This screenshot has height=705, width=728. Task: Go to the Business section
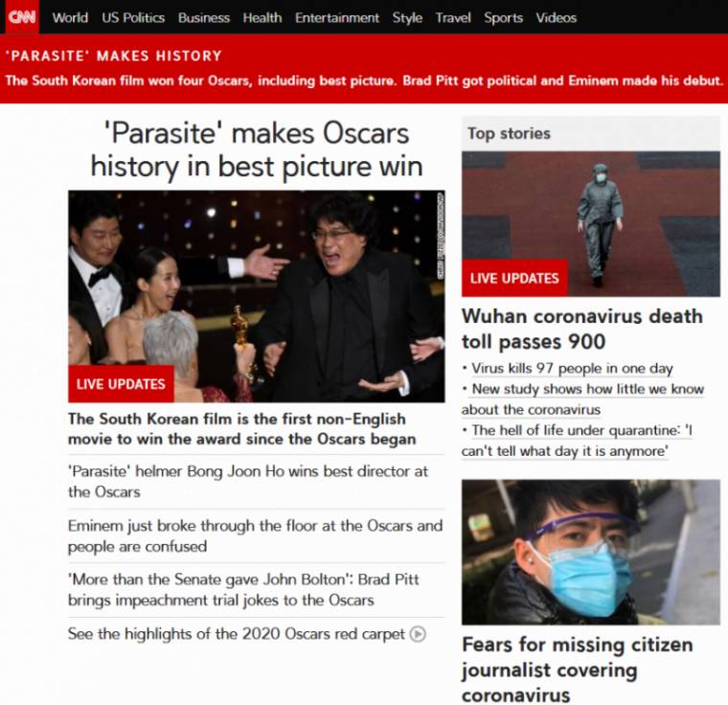[204, 17]
